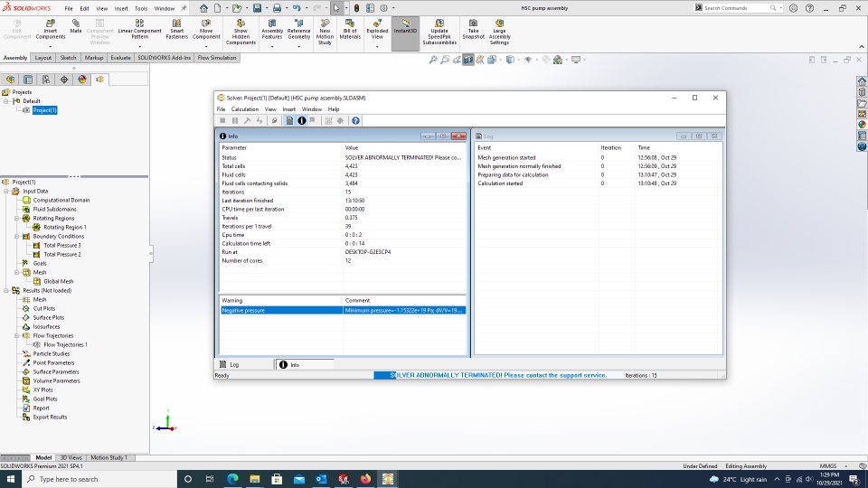Toggle the Log window icon in Solver toolbar

pyautogui.click(x=289, y=120)
